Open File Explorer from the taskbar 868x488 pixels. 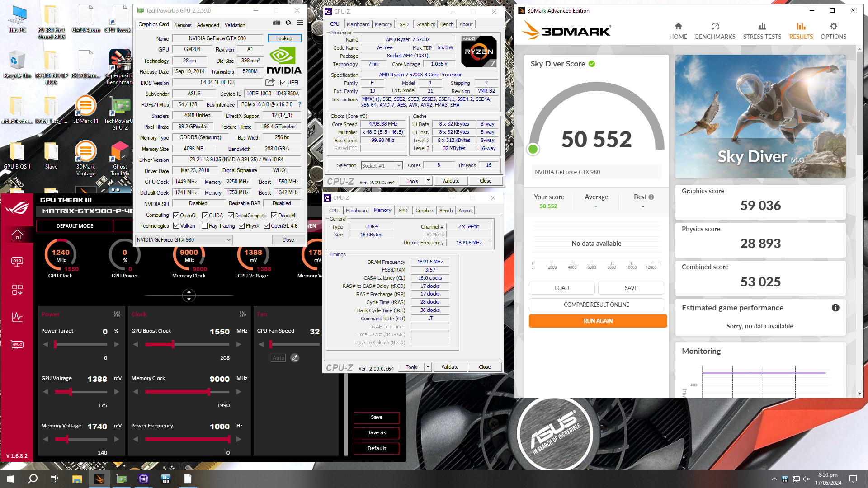77,479
